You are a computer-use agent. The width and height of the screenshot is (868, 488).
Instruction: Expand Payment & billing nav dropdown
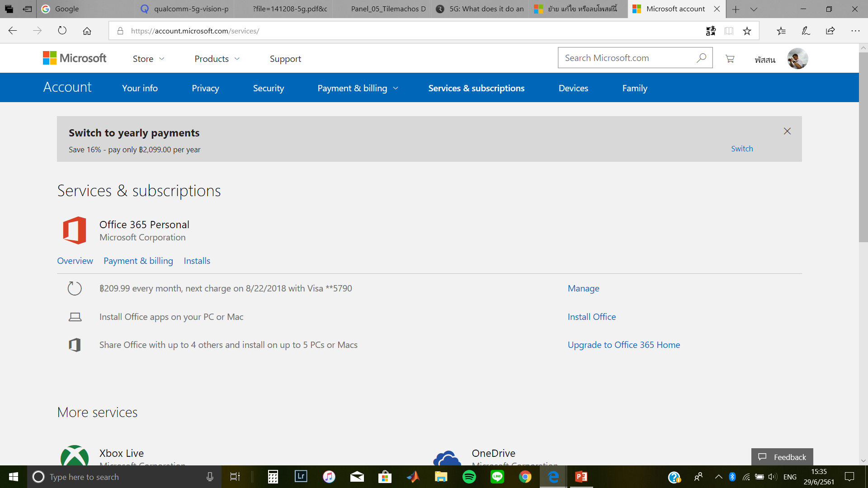click(358, 88)
